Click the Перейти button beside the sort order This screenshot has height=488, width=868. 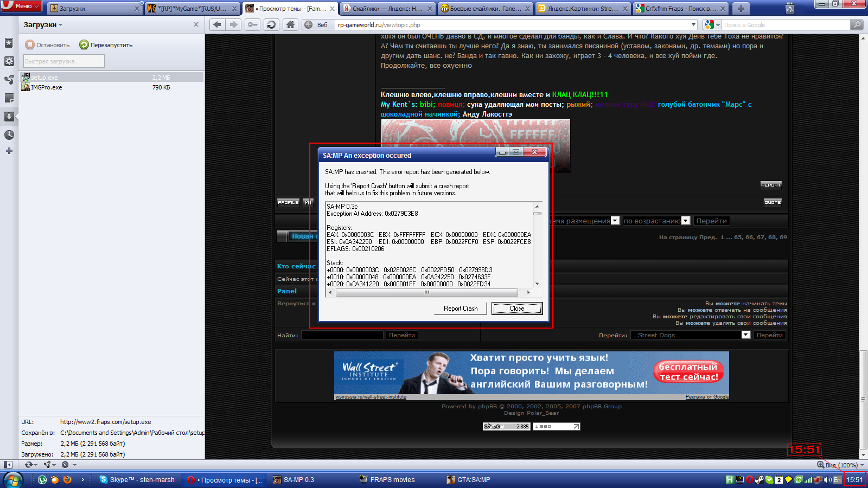(x=711, y=221)
